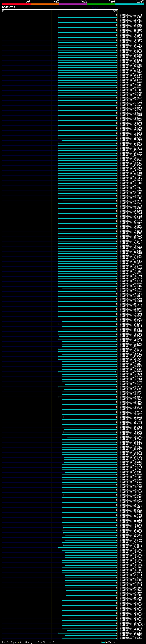This screenshot has width=146, height=644.
Task: Select hit label UniRef100_B5M1Y0
Action: (x=131, y=263)
